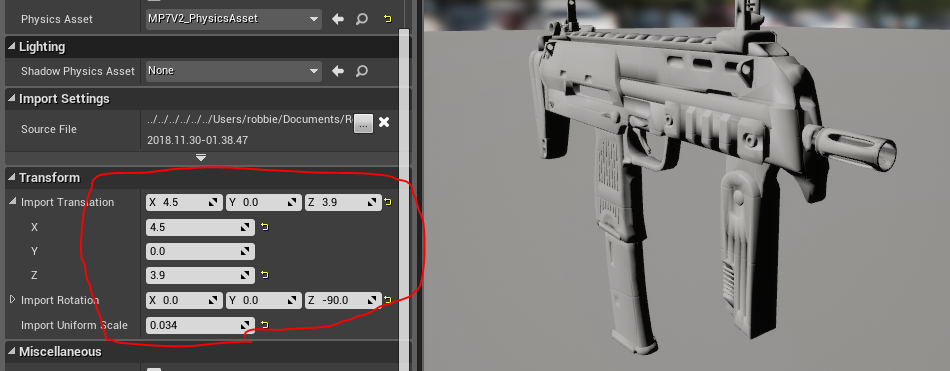The height and width of the screenshot is (371, 950).
Task: Collapse the Import Translation row
Action: tap(13, 202)
